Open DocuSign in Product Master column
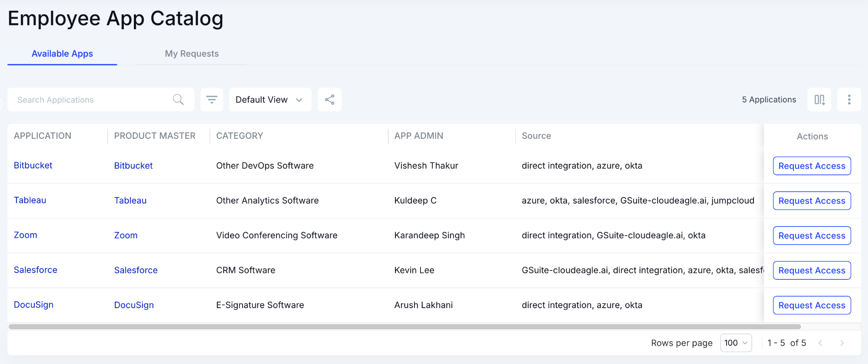 point(134,305)
